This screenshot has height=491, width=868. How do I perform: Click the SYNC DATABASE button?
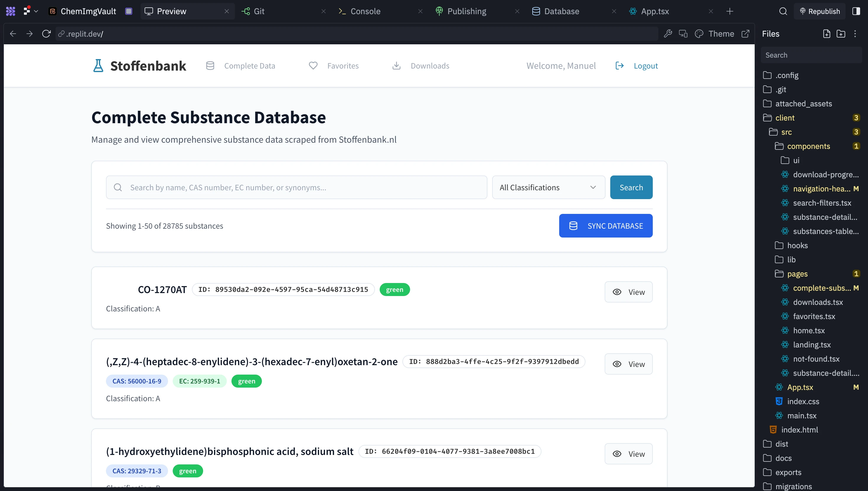[606, 226]
